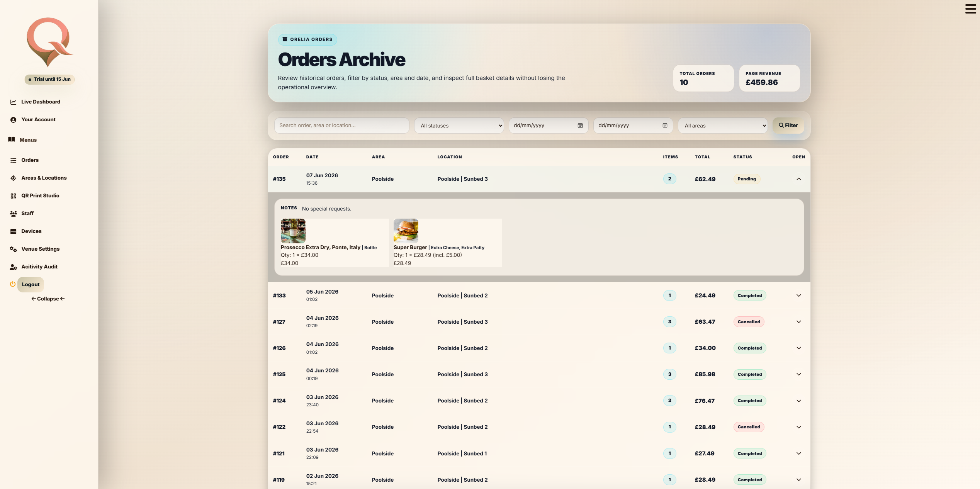980x489 pixels.
Task: Click the 02 Jun 2026 date on order #119
Action: point(322,476)
